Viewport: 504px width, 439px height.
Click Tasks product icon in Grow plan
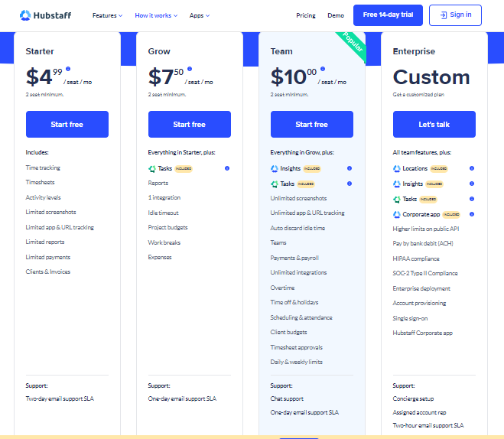pyautogui.click(x=152, y=168)
